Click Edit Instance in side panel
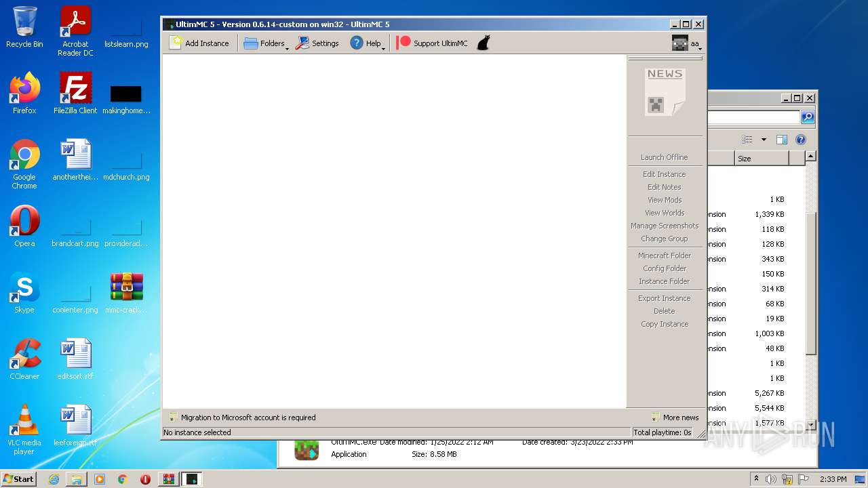The width and height of the screenshot is (868, 488). coord(665,174)
